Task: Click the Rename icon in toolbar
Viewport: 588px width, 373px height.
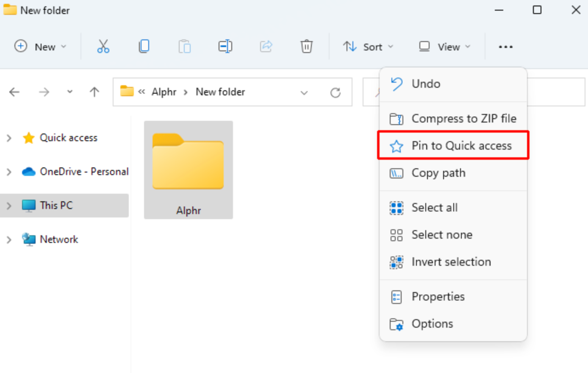Action: pos(225,46)
